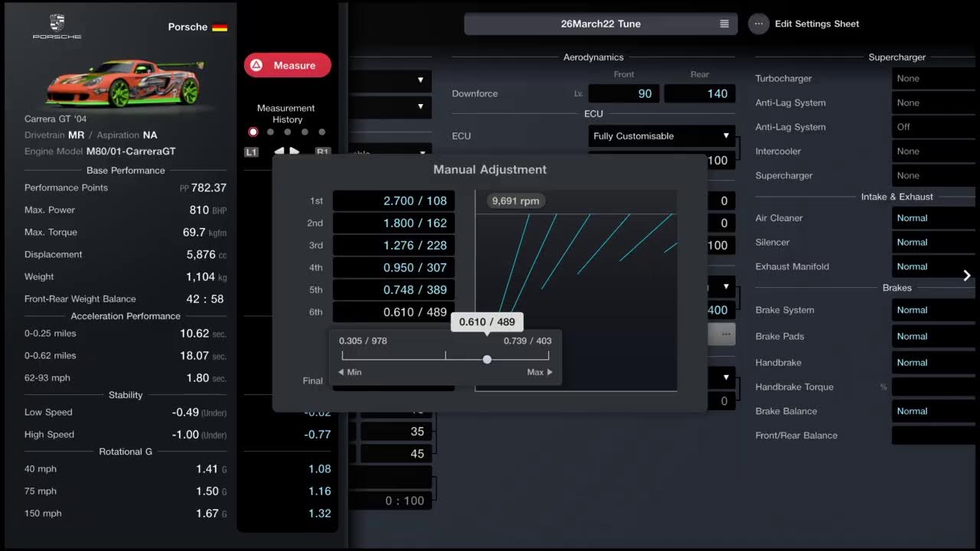Click the 0-0.25 miles time 10.62 sec

203,333
